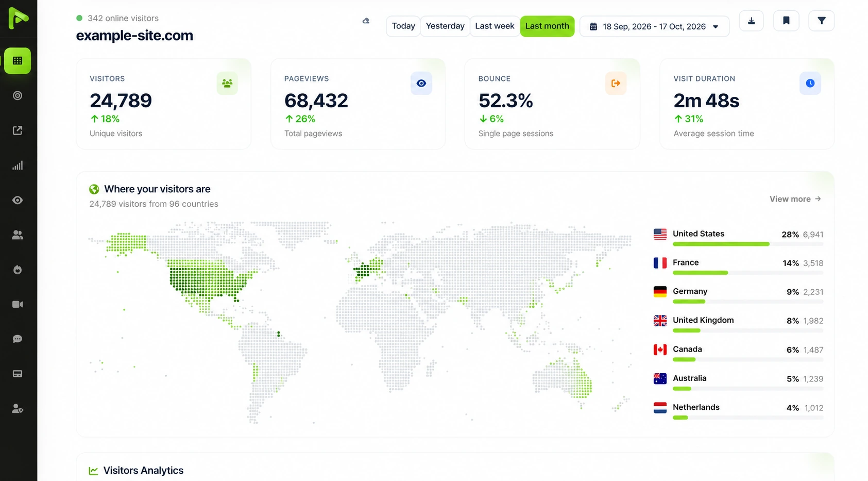Click the download export button

pos(752,21)
